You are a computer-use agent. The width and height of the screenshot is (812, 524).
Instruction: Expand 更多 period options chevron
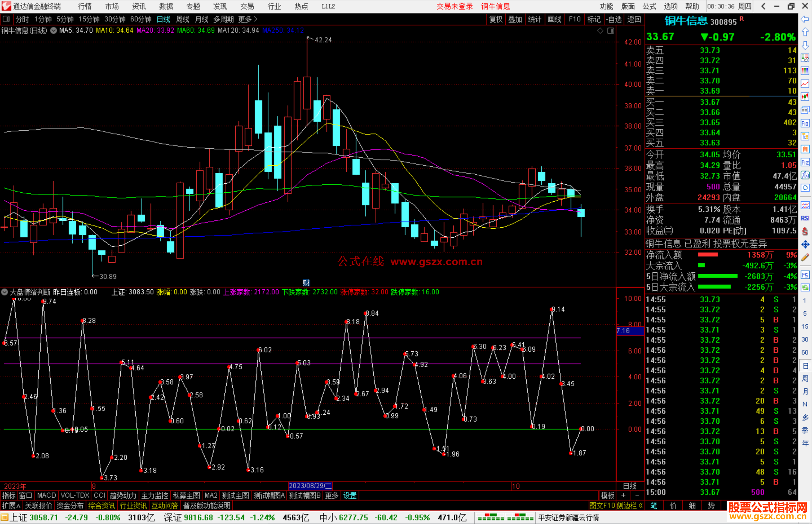point(255,19)
